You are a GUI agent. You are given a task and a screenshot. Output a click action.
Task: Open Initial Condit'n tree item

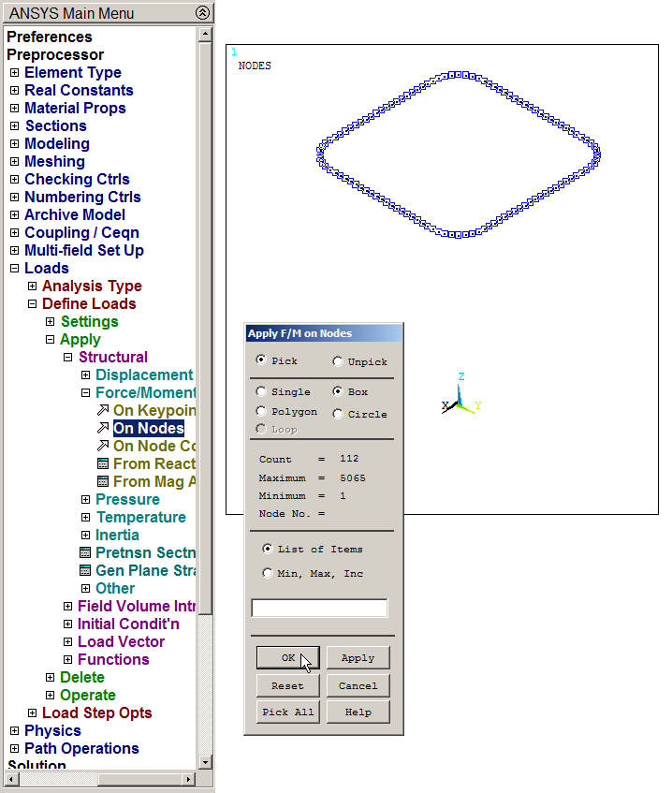(128, 624)
